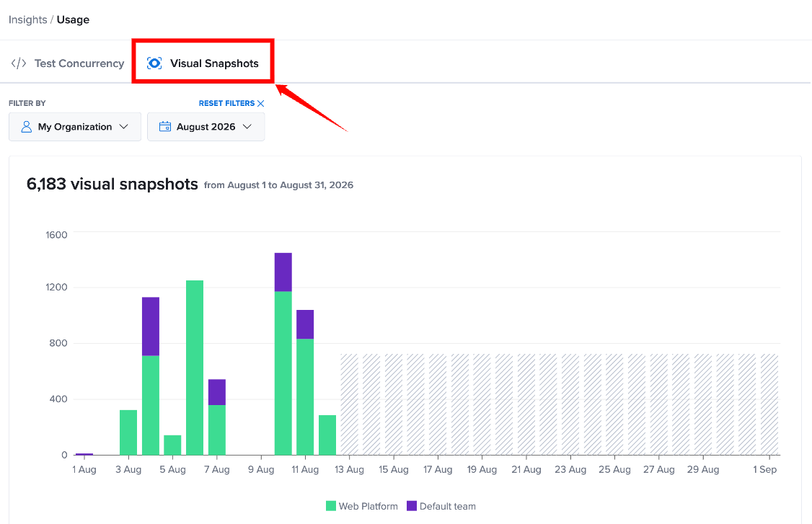Click the Reset Filters link
Image resolution: width=812 pixels, height=524 pixels.
pyautogui.click(x=227, y=104)
